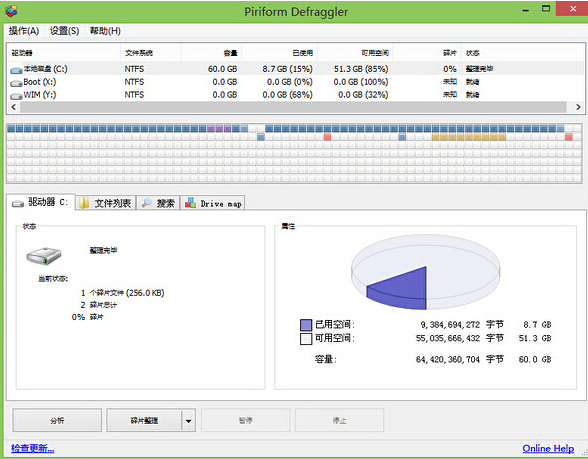Click the right arrow of drive list scrollbar
The width and height of the screenshot is (588, 459).
point(578,107)
